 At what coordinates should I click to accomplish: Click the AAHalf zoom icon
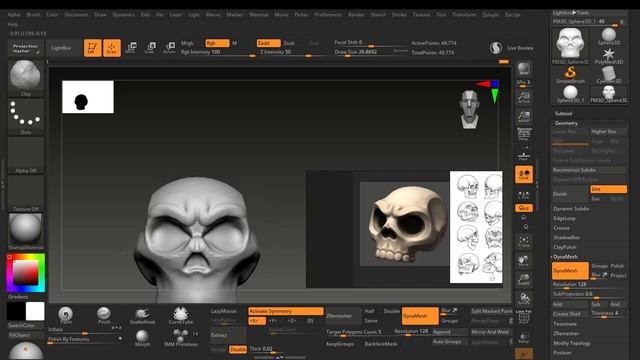pyautogui.click(x=524, y=116)
